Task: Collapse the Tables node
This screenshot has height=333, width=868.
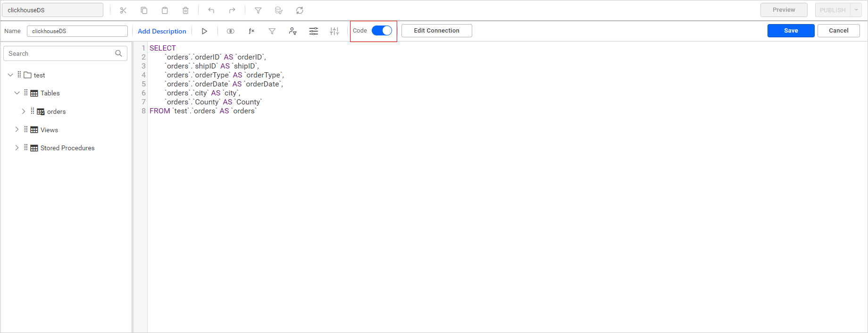Action: coord(17,93)
